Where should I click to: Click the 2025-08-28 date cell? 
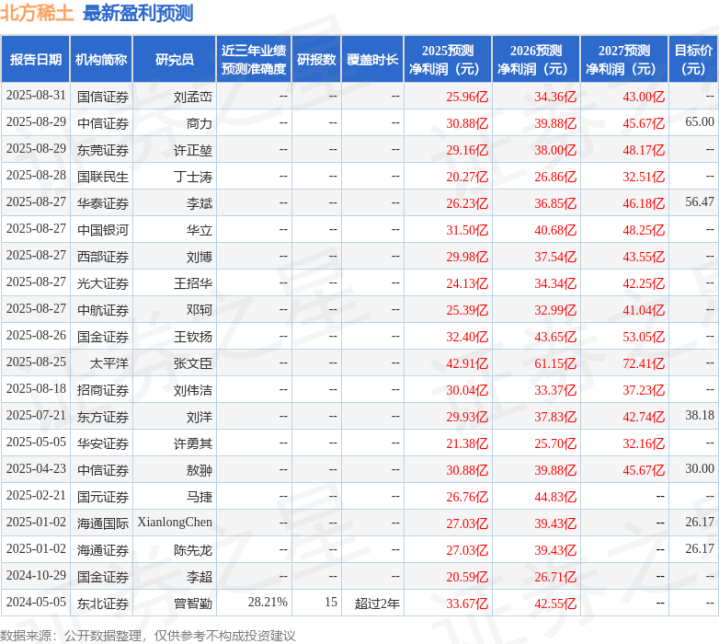click(36, 175)
